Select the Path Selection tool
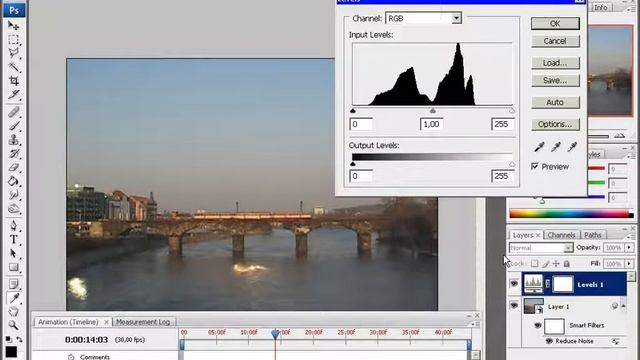640x360 pixels. pos(13,253)
